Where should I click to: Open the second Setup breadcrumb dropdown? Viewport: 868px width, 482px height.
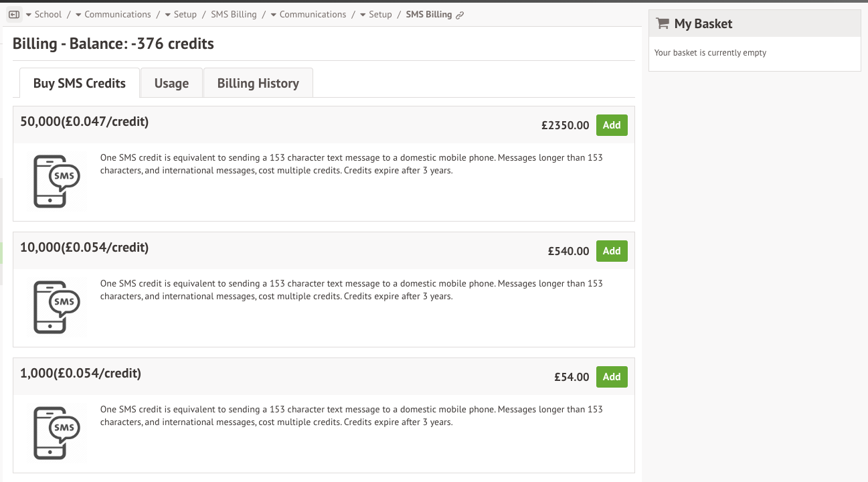click(363, 15)
